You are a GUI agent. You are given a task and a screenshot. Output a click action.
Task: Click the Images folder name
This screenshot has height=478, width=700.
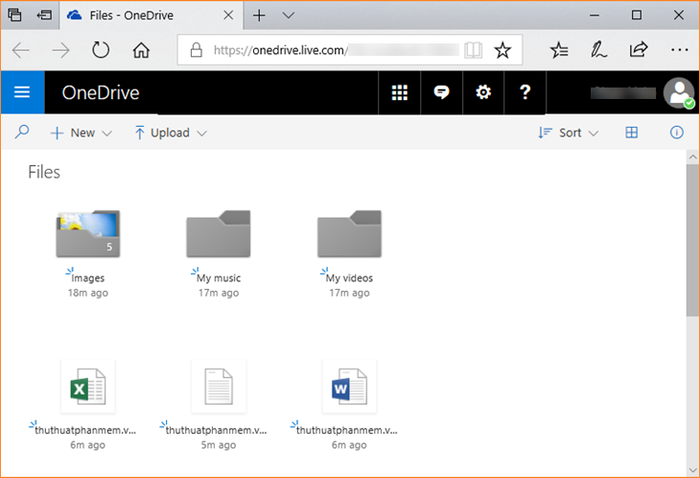tap(88, 278)
